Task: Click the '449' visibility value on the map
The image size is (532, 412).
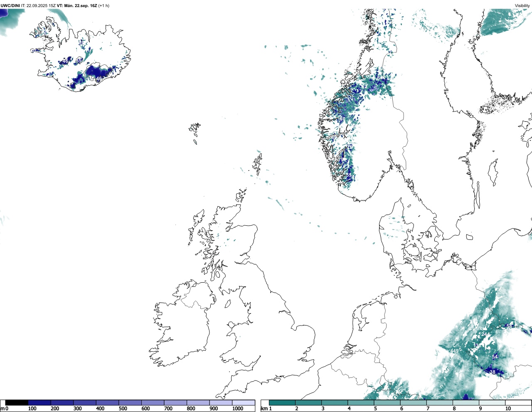Action: click(x=454, y=351)
